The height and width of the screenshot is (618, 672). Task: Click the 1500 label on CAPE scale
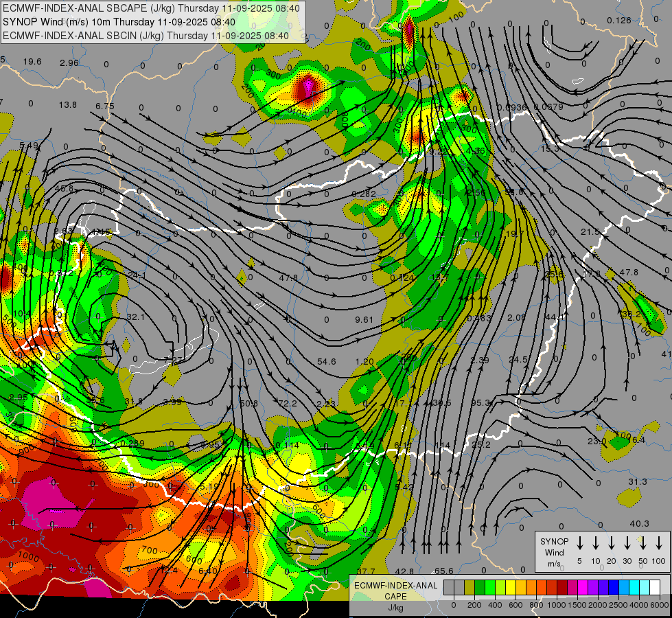[577, 605]
